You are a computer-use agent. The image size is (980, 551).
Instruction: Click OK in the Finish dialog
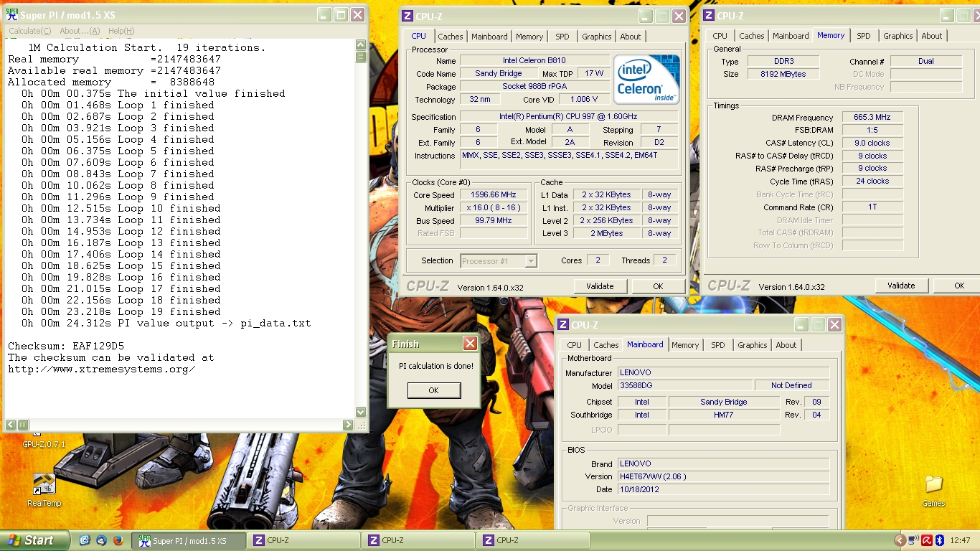pos(433,390)
